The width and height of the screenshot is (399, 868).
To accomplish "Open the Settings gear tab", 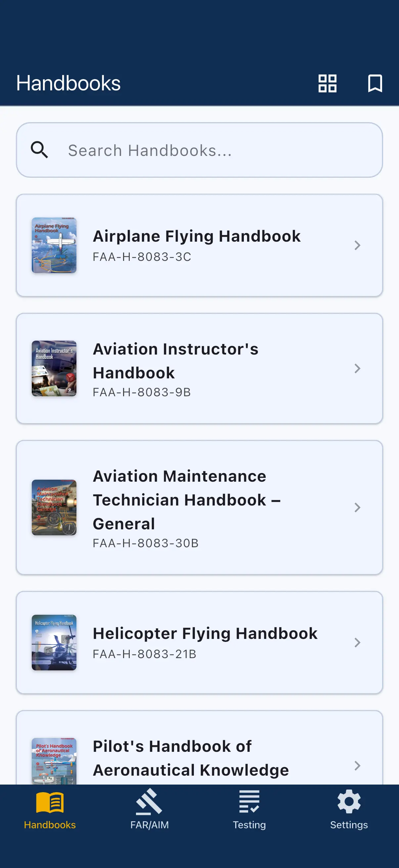I will click(x=349, y=809).
